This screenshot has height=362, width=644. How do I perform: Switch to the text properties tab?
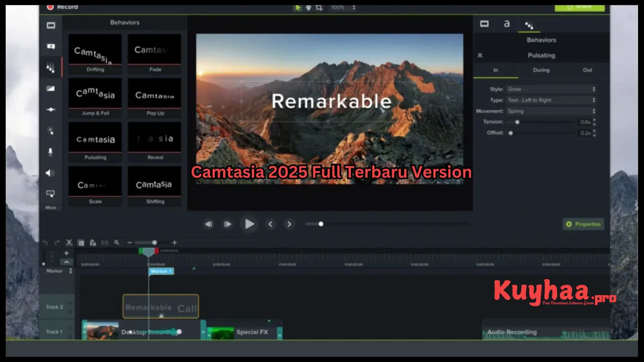[x=506, y=24]
